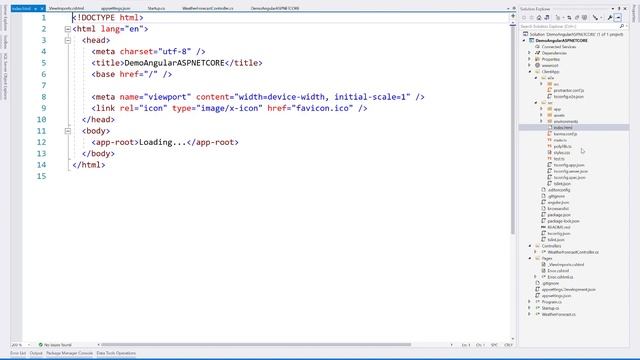Viewport: 640px width, 360px height.
Task: Select the DemoAngularASPNETCORE project node
Action: (x=562, y=40)
